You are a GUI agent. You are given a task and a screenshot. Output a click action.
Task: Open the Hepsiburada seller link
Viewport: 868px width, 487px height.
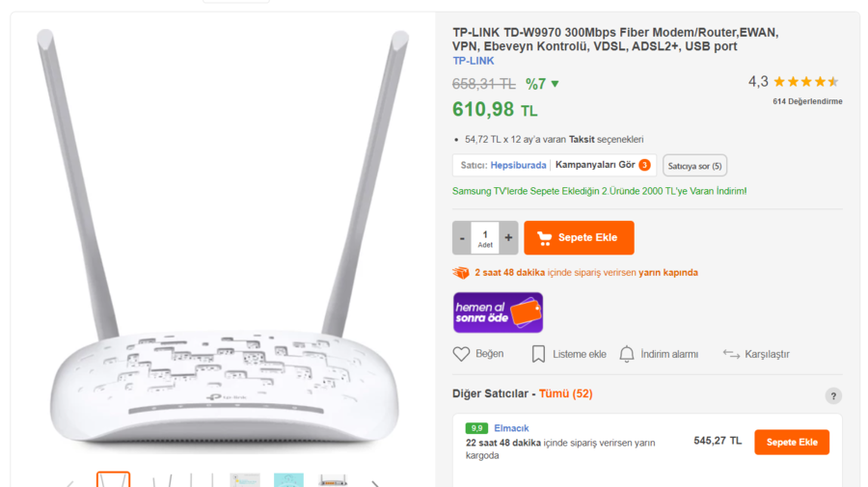tap(518, 165)
